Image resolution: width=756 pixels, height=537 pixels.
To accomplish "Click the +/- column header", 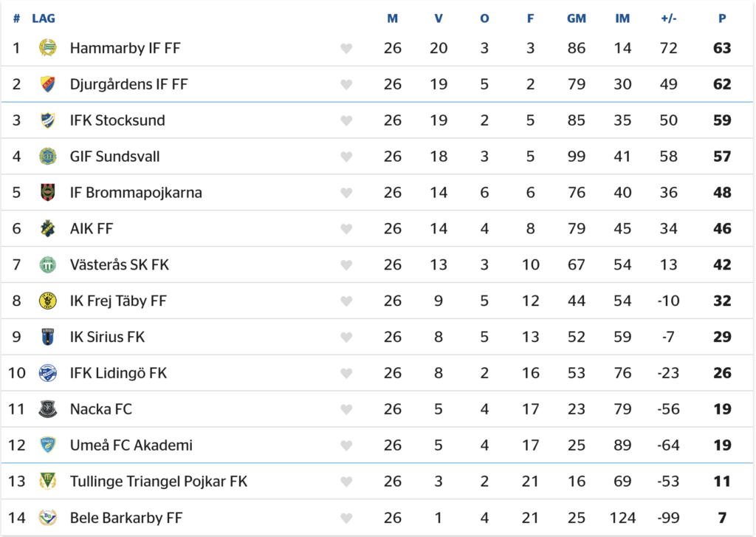I will [x=668, y=18].
